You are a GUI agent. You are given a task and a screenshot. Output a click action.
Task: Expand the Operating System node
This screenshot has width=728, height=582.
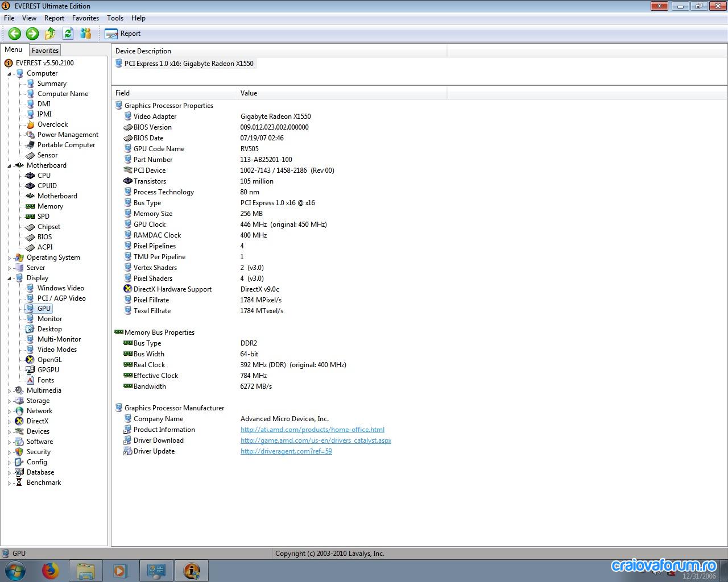point(9,258)
